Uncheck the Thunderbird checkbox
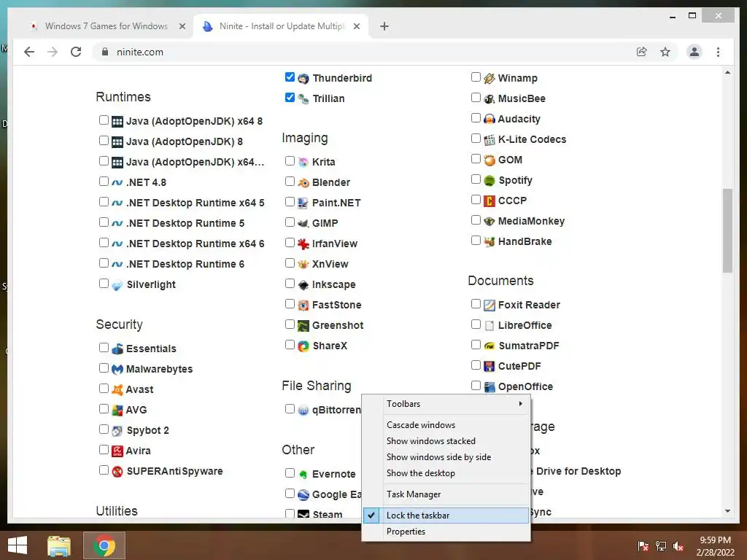This screenshot has width=747, height=560. click(x=290, y=77)
